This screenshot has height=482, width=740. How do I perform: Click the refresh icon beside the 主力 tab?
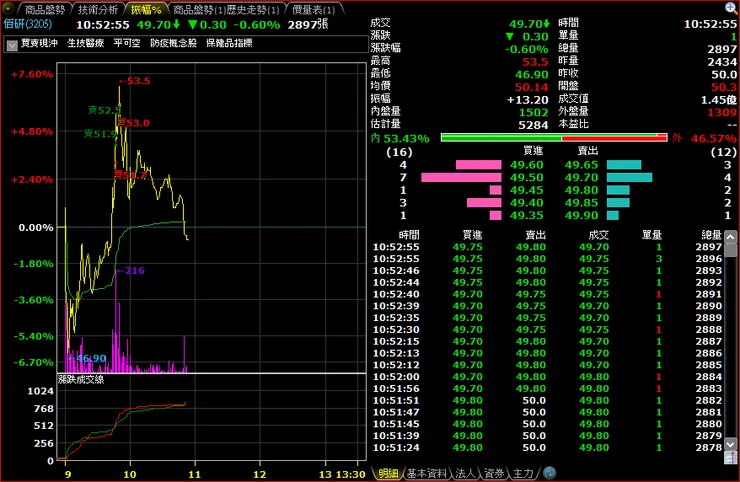549,473
